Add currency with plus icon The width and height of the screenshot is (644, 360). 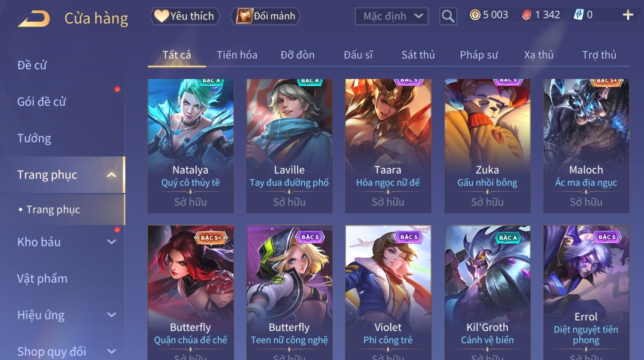click(x=628, y=15)
